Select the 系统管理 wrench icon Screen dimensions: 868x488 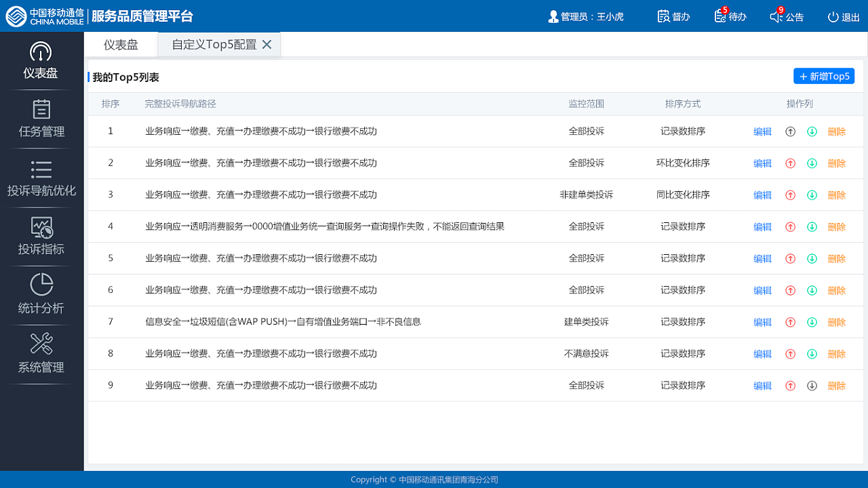(41, 354)
